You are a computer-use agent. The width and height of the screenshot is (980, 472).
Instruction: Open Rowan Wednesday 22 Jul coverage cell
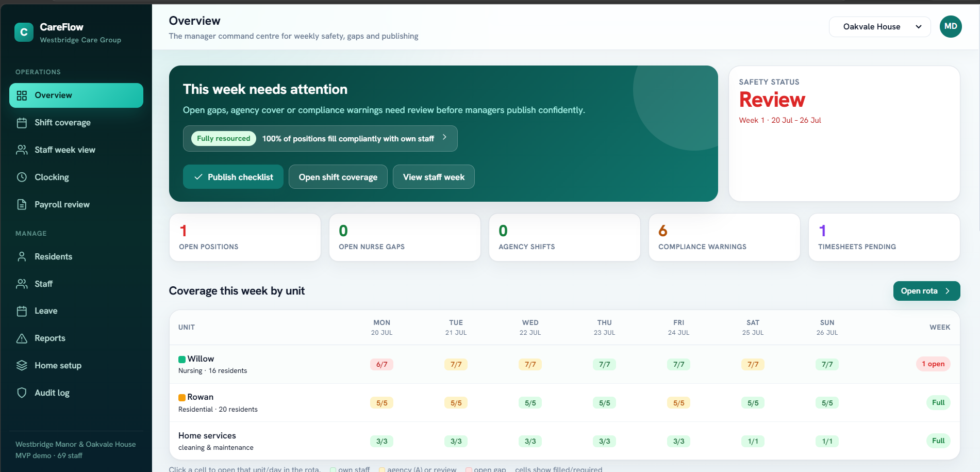coord(530,403)
